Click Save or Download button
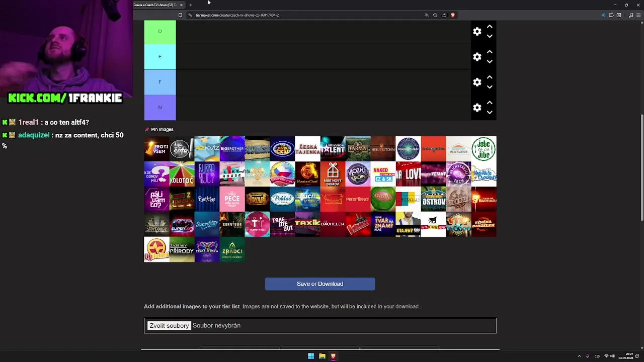Screen dimensions: 644x362 coord(320,284)
